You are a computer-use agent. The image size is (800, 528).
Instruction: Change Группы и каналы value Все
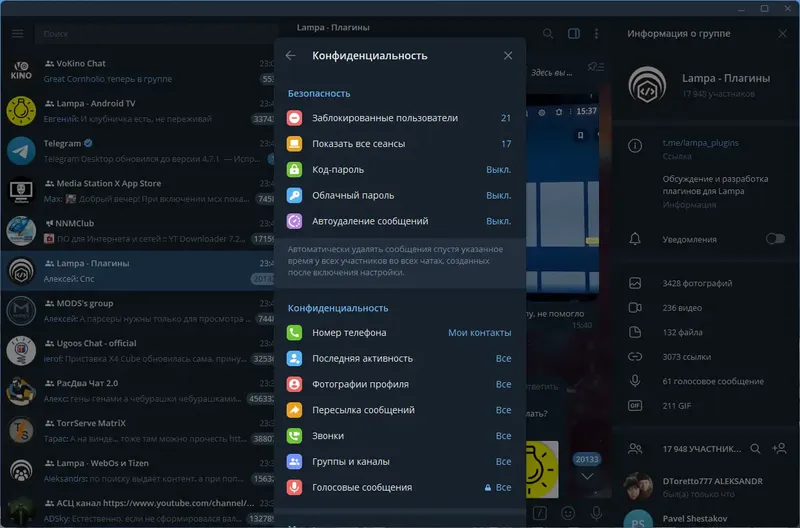click(503, 462)
